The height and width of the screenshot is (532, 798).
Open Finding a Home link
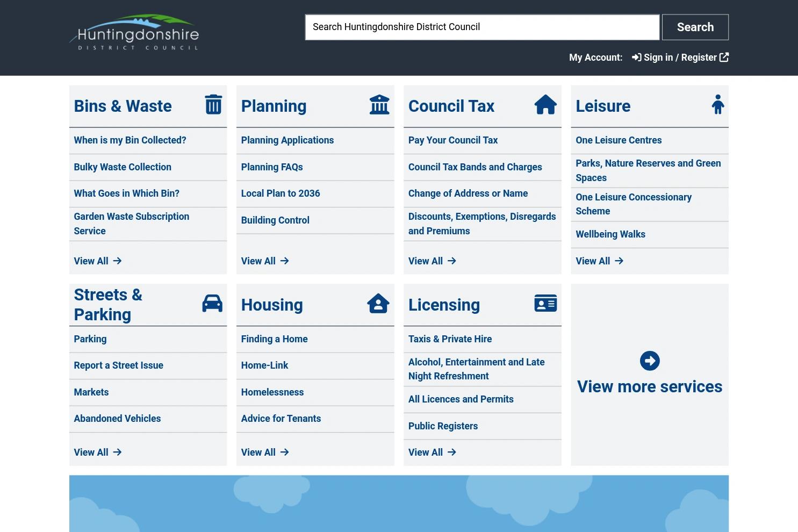275,339
